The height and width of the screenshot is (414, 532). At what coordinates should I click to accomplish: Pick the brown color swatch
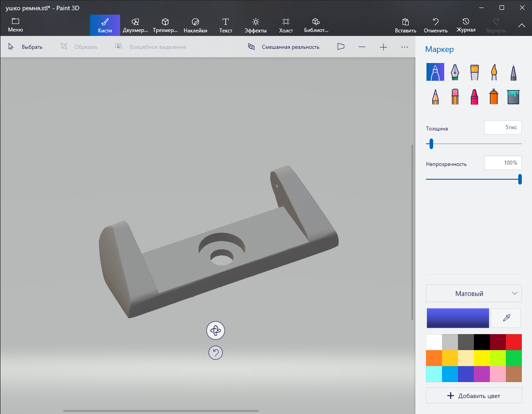(514, 374)
